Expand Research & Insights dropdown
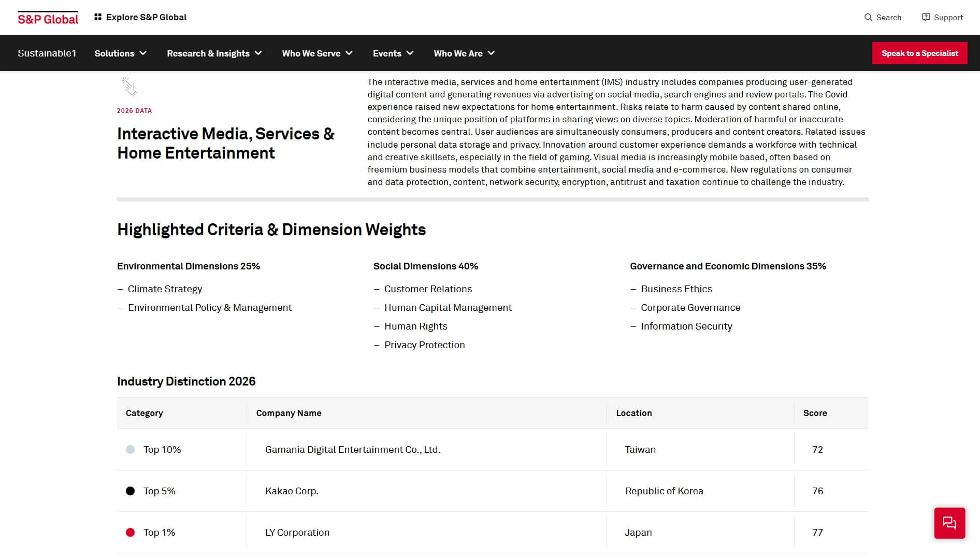980x557 pixels. tap(214, 53)
